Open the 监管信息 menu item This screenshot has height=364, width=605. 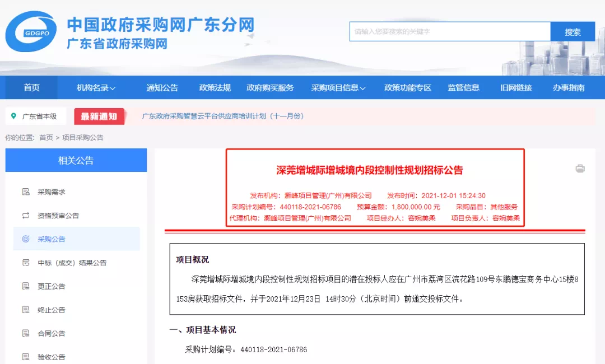pyautogui.click(x=463, y=87)
